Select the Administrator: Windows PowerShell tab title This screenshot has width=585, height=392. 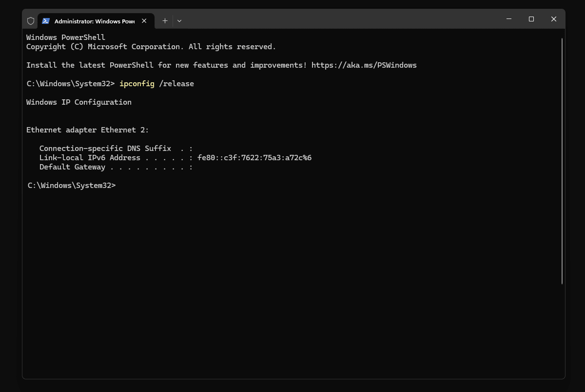click(94, 21)
